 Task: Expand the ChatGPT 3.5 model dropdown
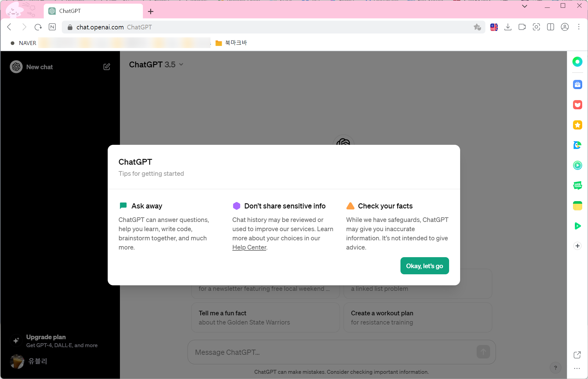point(156,65)
